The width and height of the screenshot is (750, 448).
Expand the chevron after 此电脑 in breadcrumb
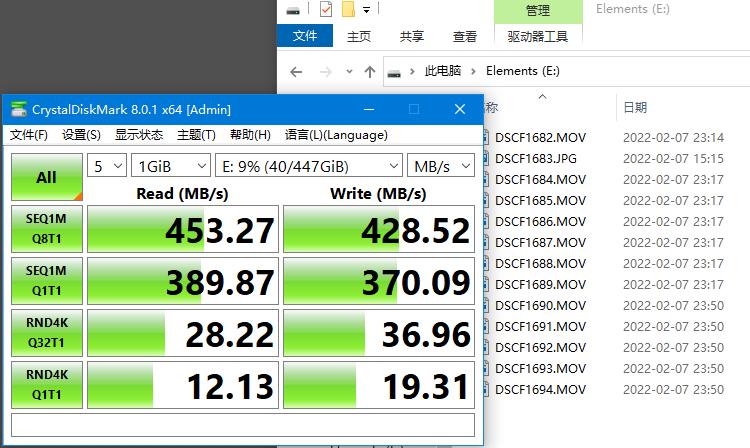pos(473,71)
